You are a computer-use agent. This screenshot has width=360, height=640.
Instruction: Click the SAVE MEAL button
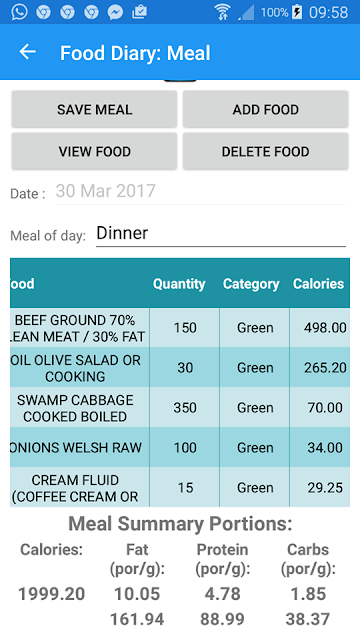94,109
